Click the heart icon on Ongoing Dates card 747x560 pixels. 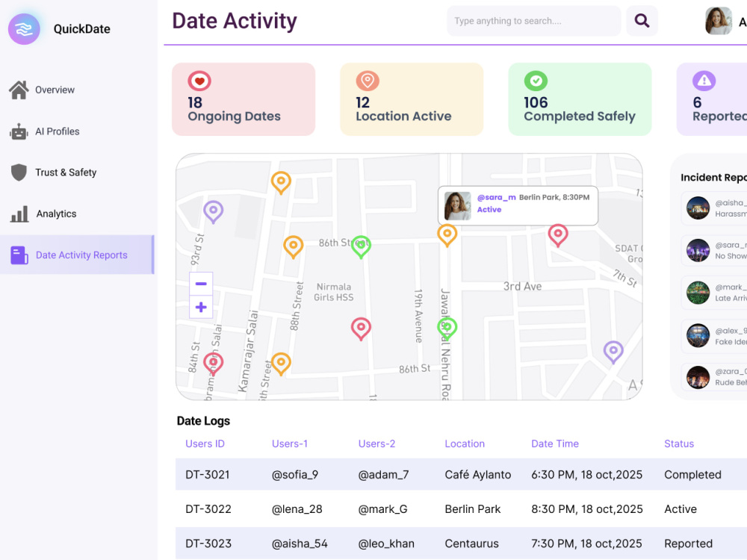pyautogui.click(x=199, y=81)
